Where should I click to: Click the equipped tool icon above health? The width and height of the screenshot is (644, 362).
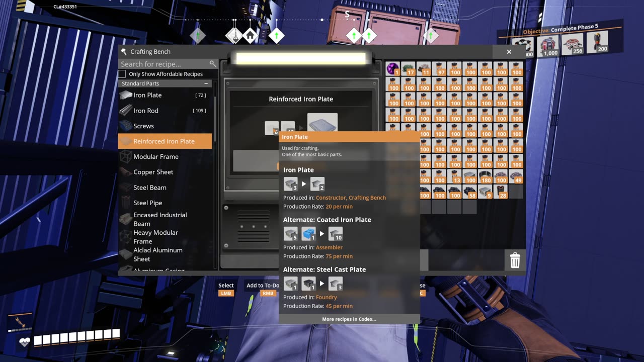(20, 321)
